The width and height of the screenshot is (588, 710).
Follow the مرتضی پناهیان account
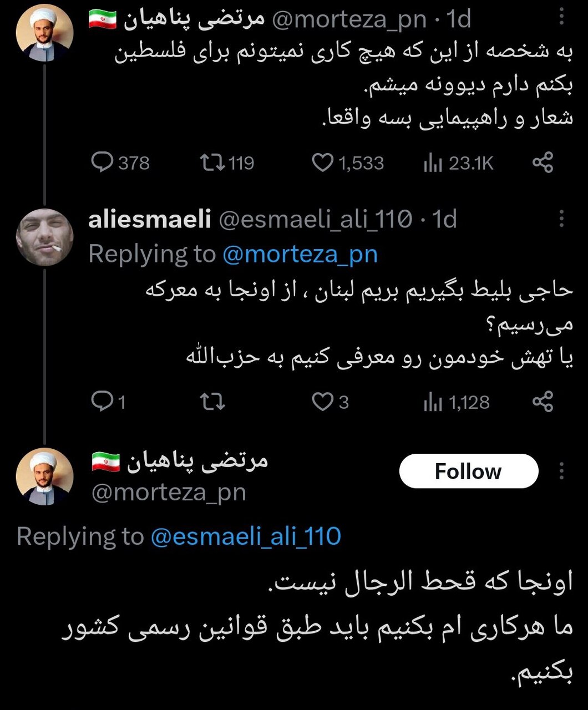click(469, 471)
